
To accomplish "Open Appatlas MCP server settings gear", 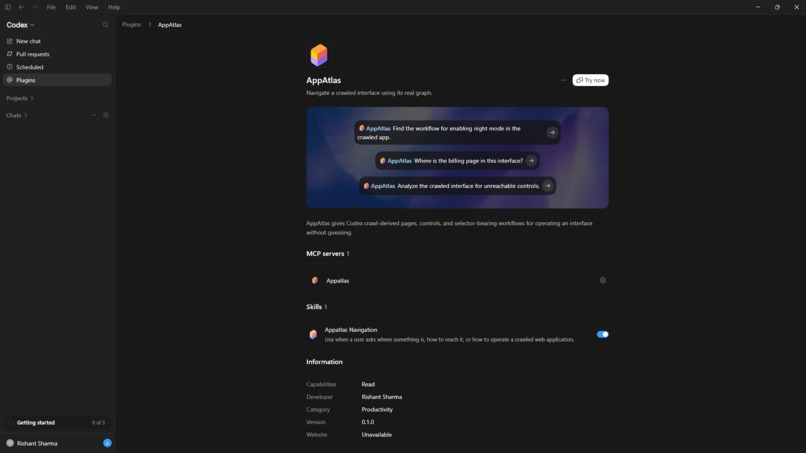I will coord(602,280).
